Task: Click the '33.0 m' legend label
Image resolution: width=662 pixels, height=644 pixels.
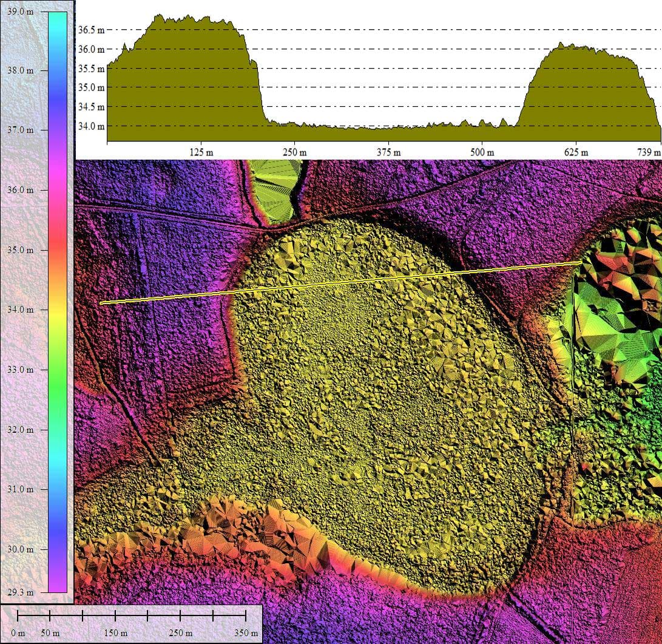Action: pyautogui.click(x=20, y=370)
